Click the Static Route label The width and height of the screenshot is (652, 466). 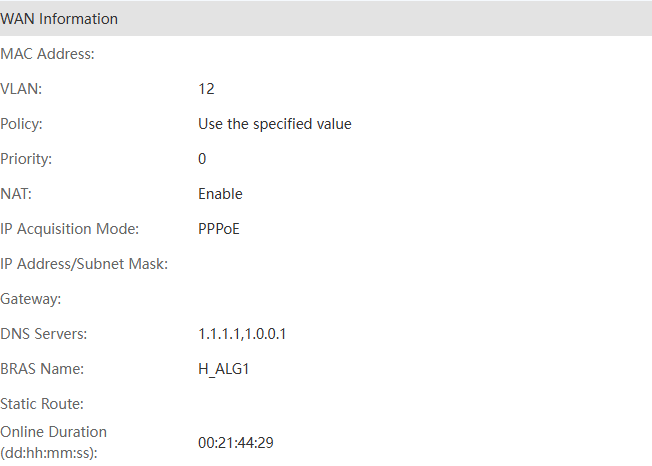click(x=42, y=404)
